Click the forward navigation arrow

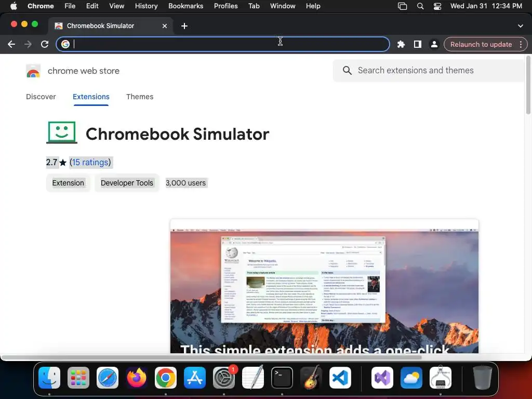pyautogui.click(x=28, y=45)
